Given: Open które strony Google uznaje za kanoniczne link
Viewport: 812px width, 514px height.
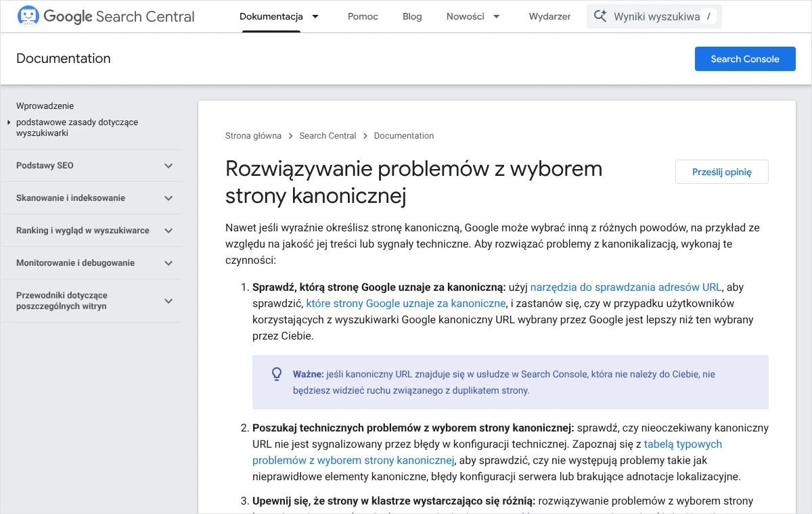Looking at the screenshot, I should [406, 303].
